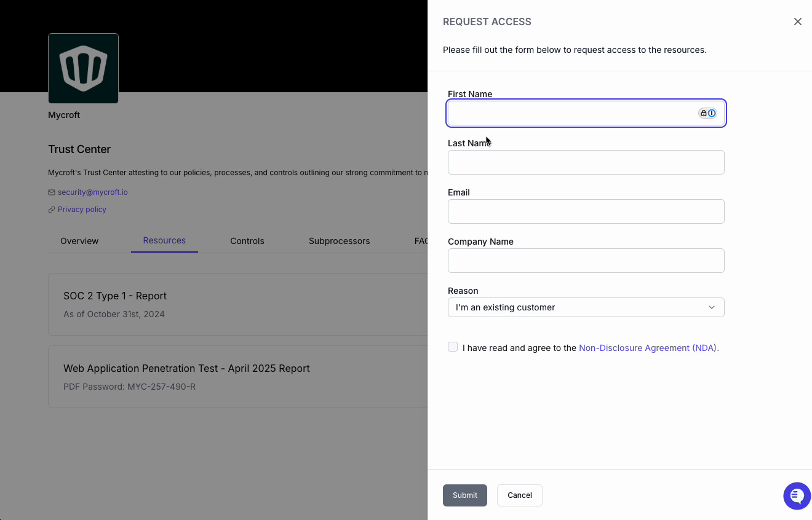
Task: Open the Reason dropdown
Action: click(x=586, y=307)
